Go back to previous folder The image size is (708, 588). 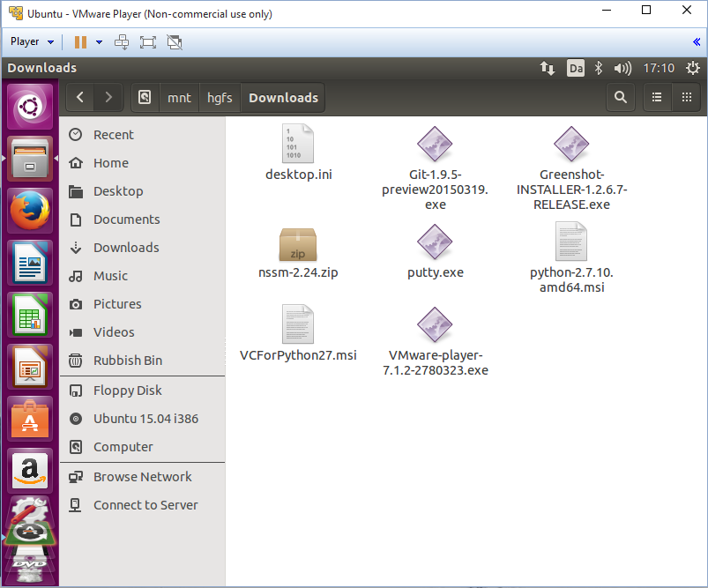(x=80, y=98)
